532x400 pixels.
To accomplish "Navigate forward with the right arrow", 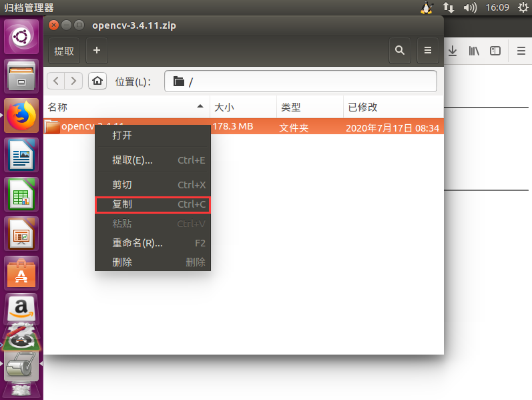I will [73, 81].
